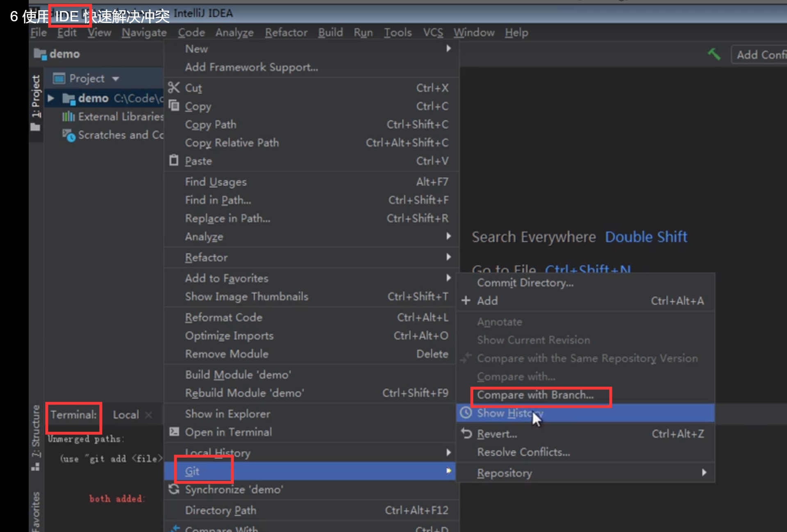Click the Cut scissors icon
Screen dimensions: 787x532
pyautogui.click(x=174, y=88)
